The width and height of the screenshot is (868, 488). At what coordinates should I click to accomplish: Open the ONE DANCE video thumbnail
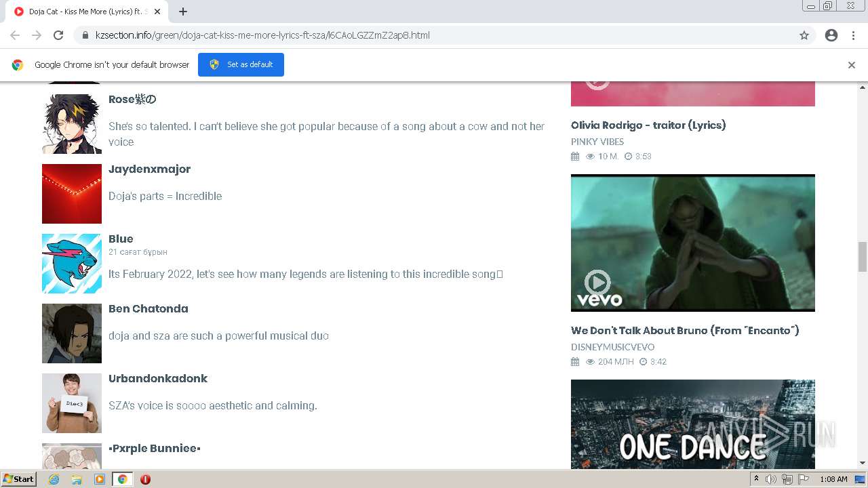coord(693,424)
